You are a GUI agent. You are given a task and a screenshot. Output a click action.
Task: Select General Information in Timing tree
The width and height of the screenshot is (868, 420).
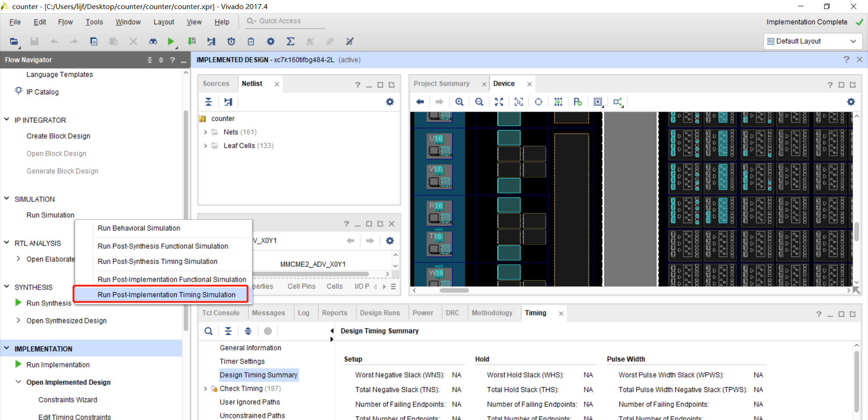tap(250, 348)
